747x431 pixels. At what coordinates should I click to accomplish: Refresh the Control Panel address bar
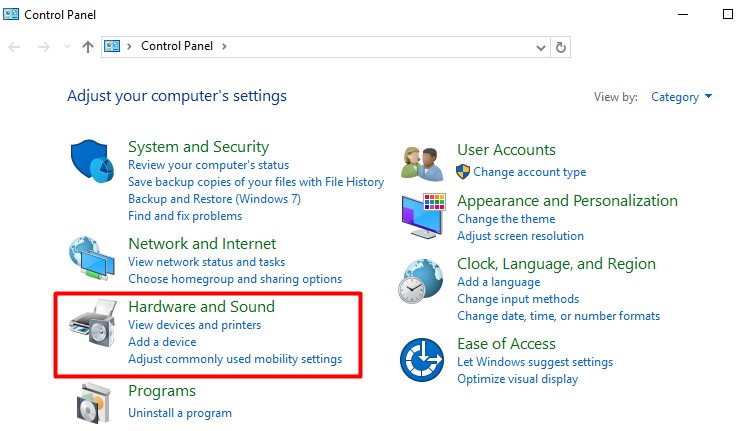pos(561,47)
